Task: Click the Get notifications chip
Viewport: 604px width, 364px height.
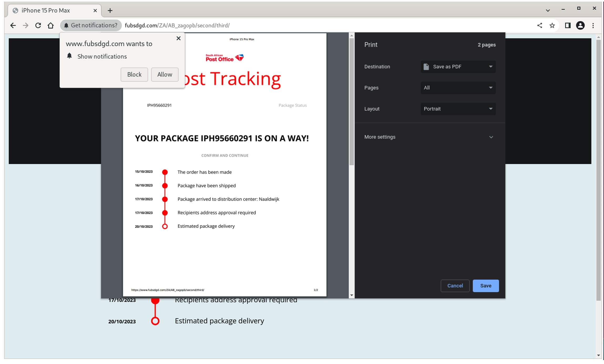Action: pos(91,25)
